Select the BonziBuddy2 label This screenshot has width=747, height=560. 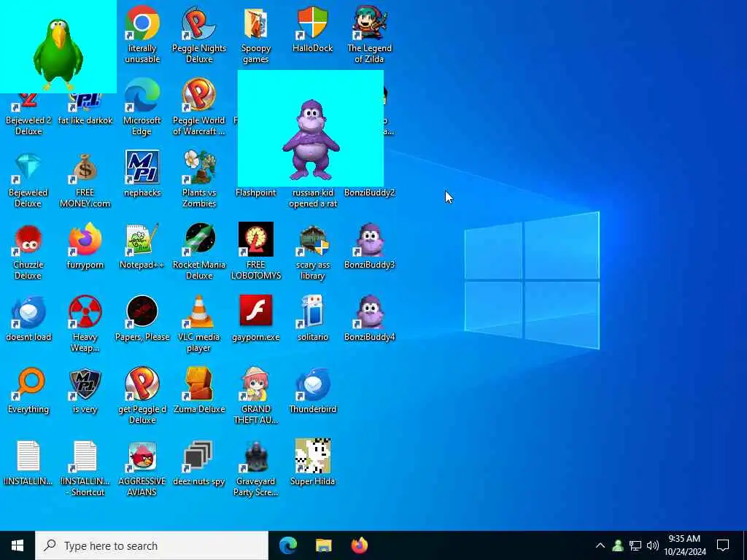370,192
